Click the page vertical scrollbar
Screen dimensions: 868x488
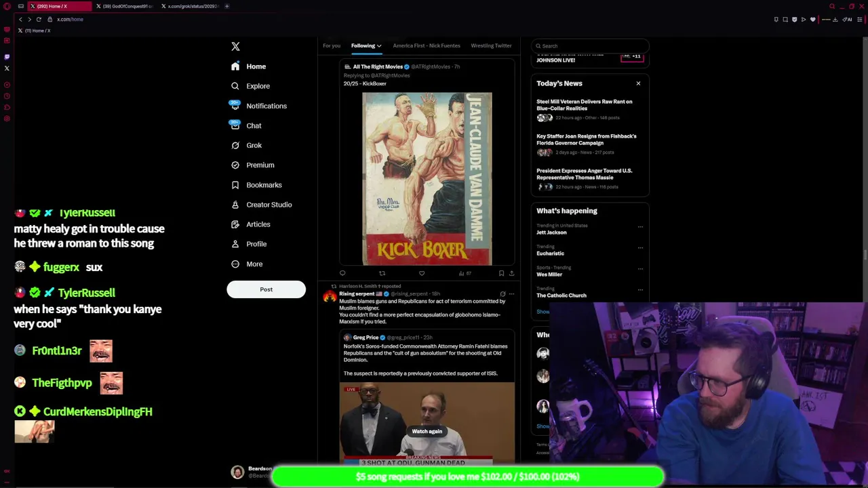(865, 254)
